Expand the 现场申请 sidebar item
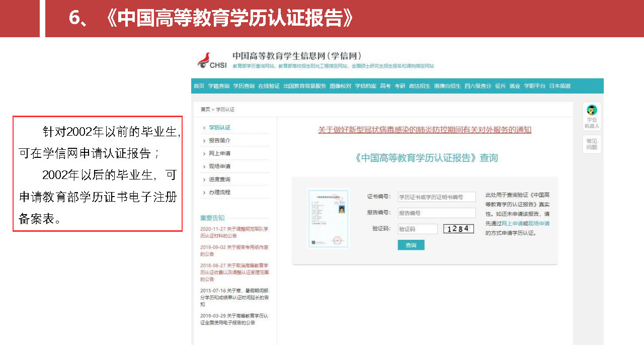 [219, 166]
